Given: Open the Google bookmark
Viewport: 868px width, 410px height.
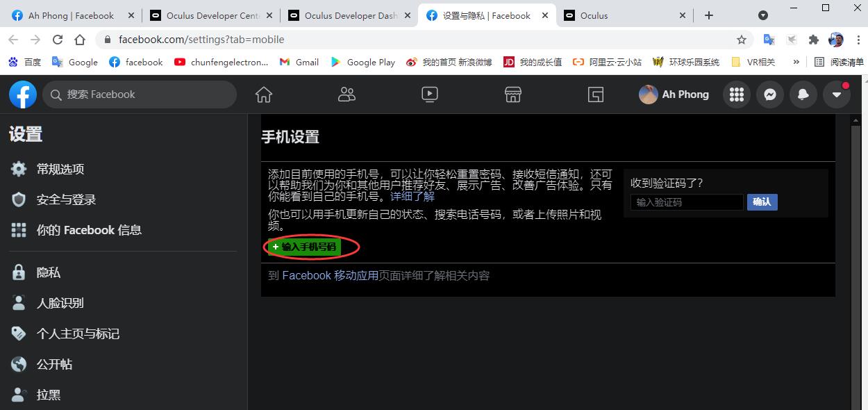Looking at the screenshot, I should (74, 62).
